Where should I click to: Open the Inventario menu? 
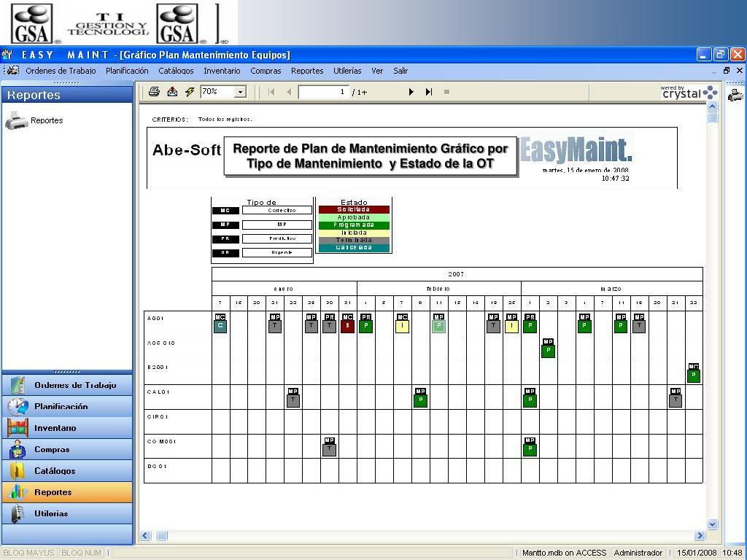[x=222, y=71]
